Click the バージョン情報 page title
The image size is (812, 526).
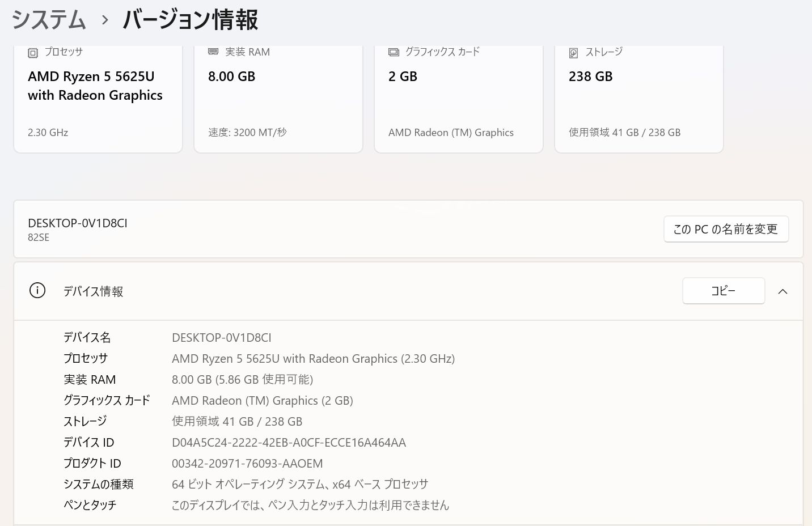point(191,20)
